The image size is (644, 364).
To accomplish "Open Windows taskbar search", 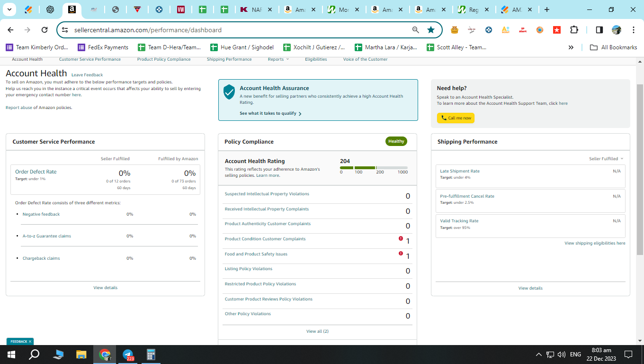I will [x=34, y=355].
